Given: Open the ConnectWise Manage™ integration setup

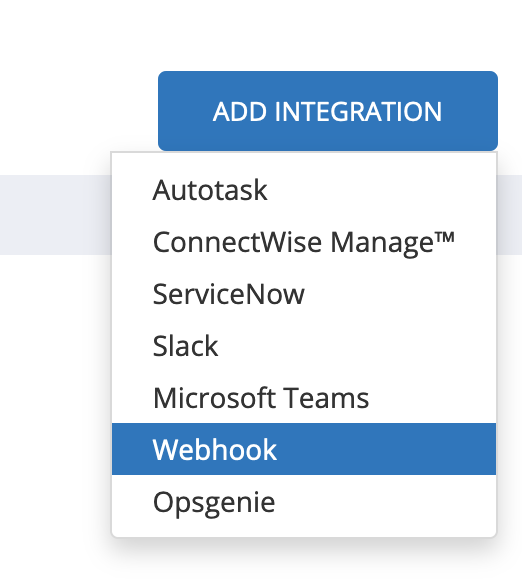Looking at the screenshot, I should click(x=304, y=242).
